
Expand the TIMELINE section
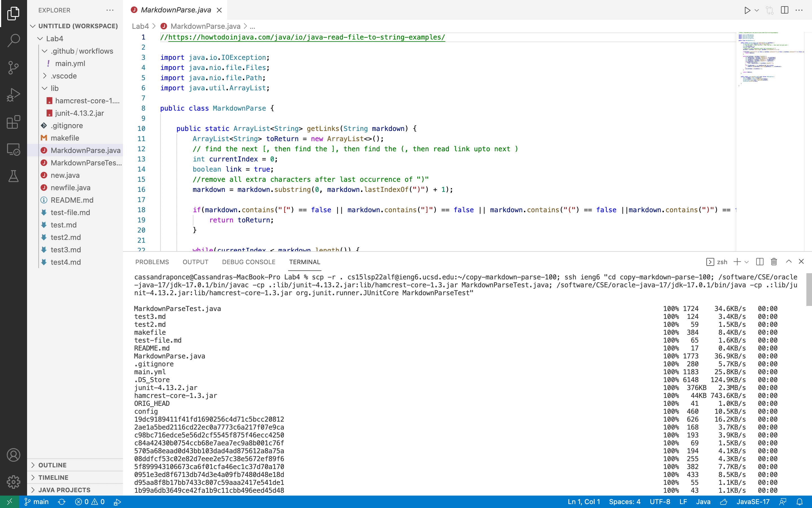tap(75, 478)
